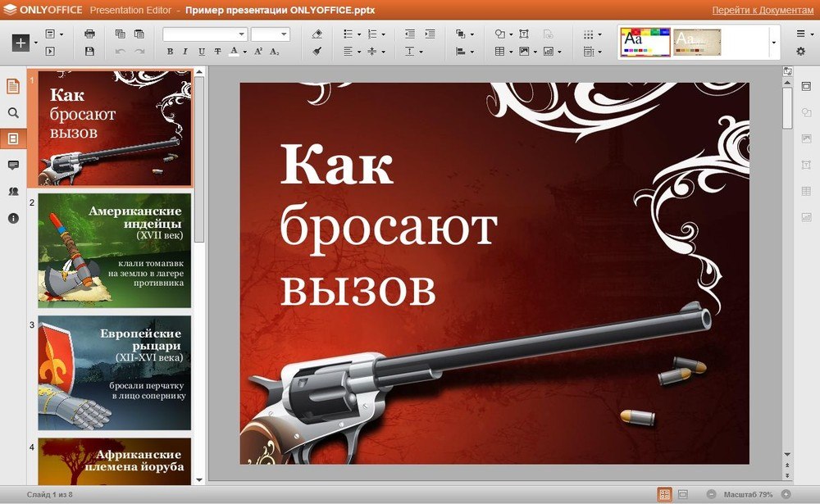Click the Paste icon
The height and width of the screenshot is (504, 820).
coord(139,34)
